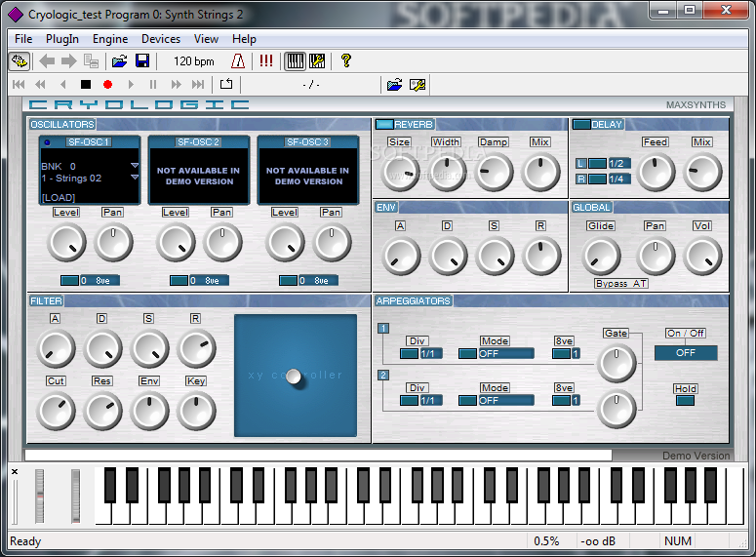Select arpeggiator 2 number button
The image size is (756, 557).
pos(383,376)
